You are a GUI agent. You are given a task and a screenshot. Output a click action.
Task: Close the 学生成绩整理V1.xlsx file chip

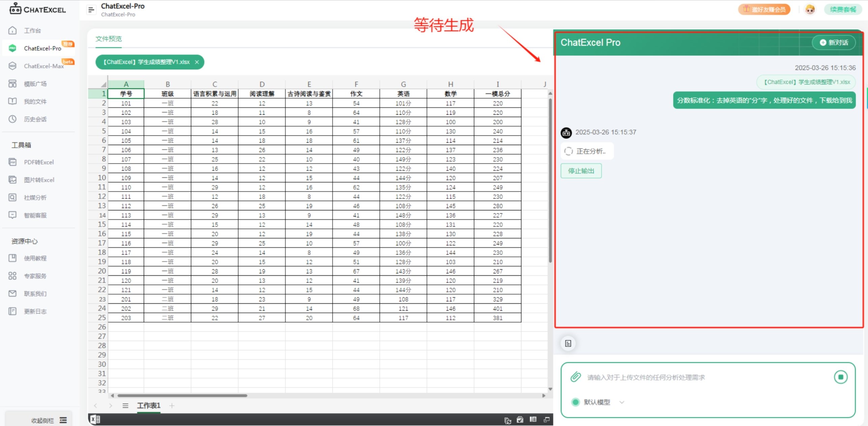197,62
